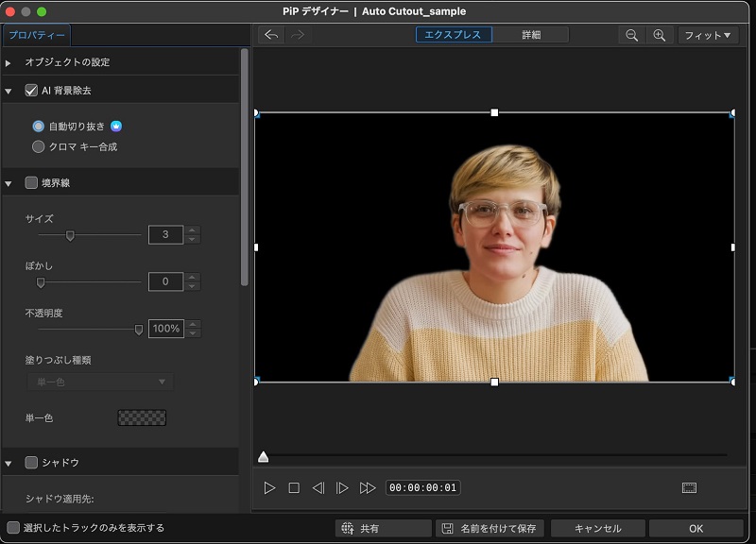Click OK to confirm changes
Screen dimensions: 756x544
click(696, 528)
